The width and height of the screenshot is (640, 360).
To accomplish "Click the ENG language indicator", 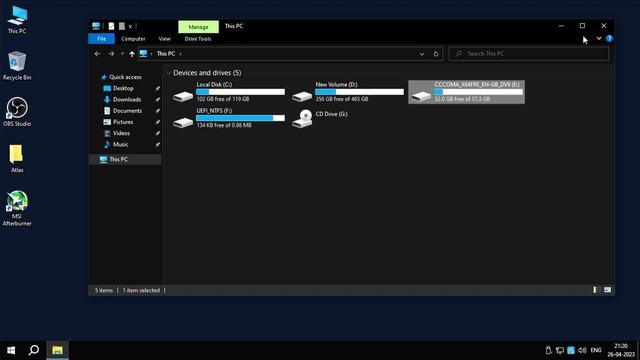I will [x=596, y=350].
